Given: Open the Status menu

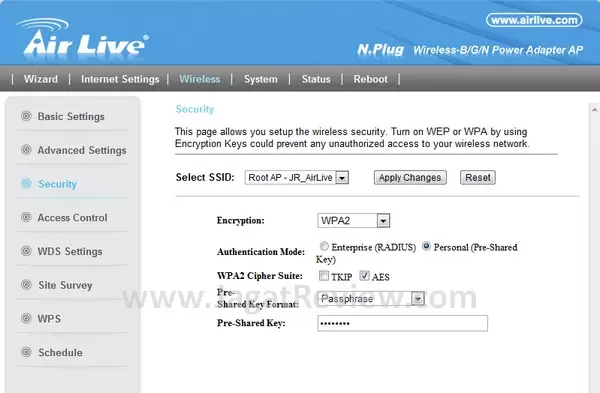Looking at the screenshot, I should click(316, 79).
